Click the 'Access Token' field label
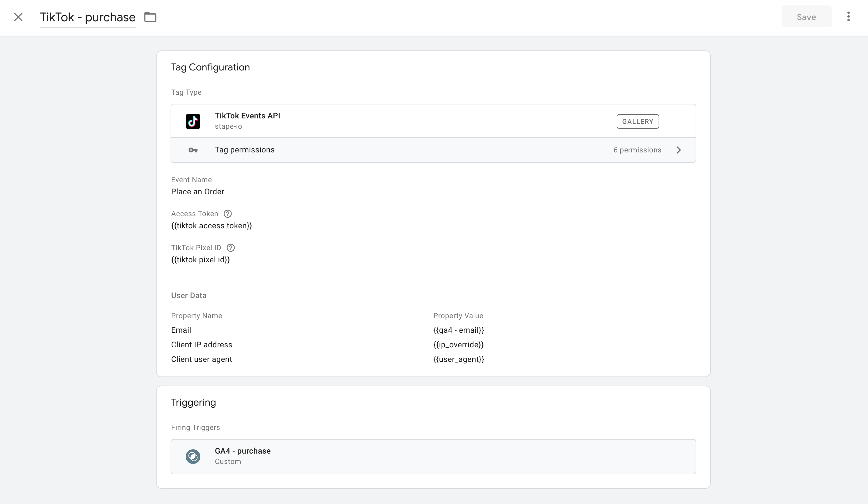Screen dimensions: 868x504 click(x=195, y=213)
